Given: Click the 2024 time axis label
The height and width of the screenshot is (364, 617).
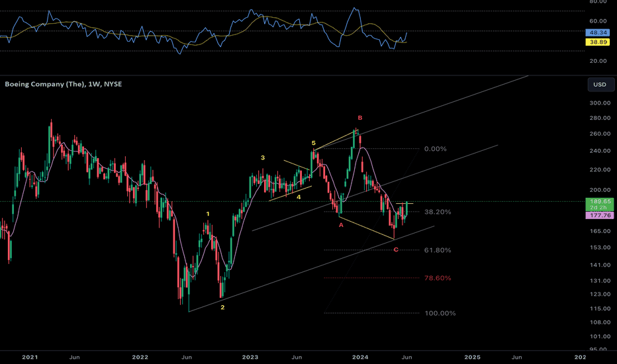Looking at the screenshot, I should (360, 357).
